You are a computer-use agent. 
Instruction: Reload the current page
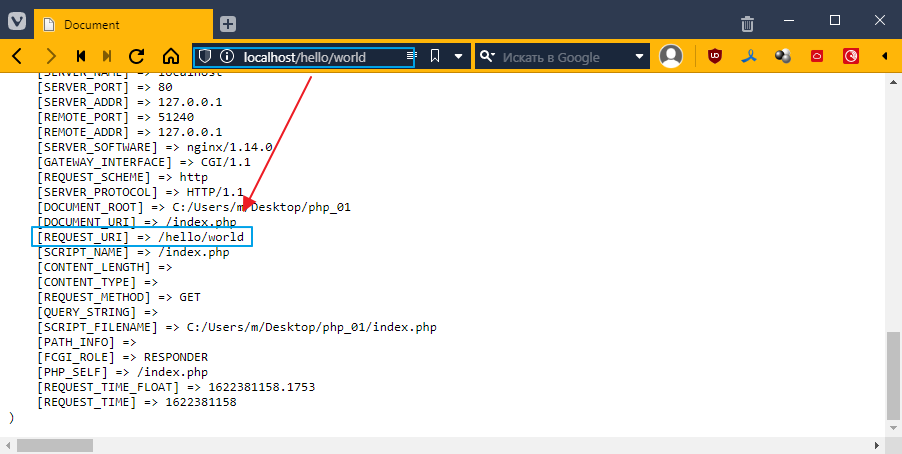tap(138, 56)
